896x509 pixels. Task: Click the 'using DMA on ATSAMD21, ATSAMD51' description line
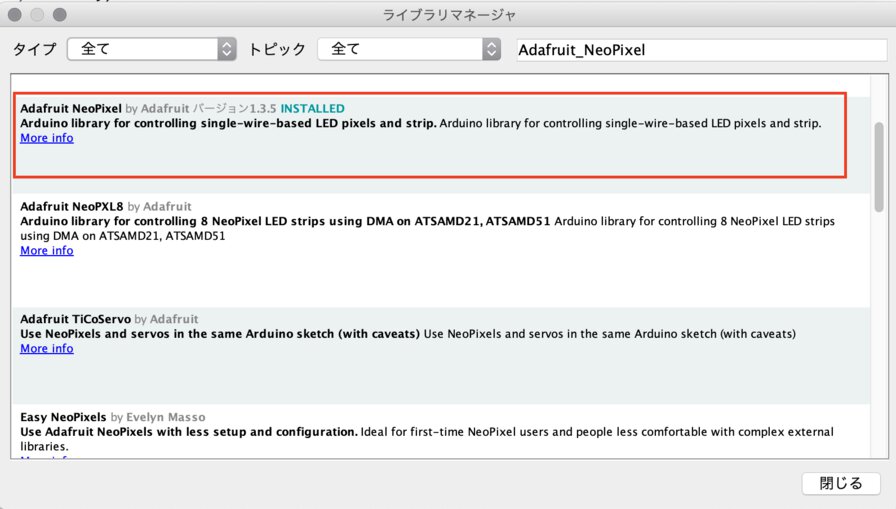(x=123, y=236)
